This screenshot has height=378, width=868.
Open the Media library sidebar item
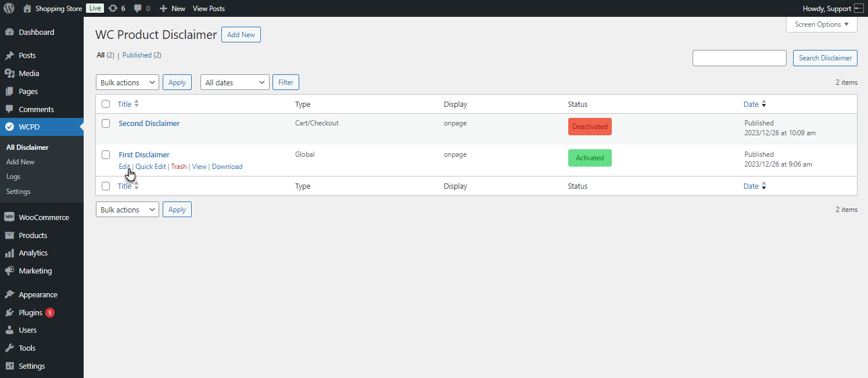(42, 73)
